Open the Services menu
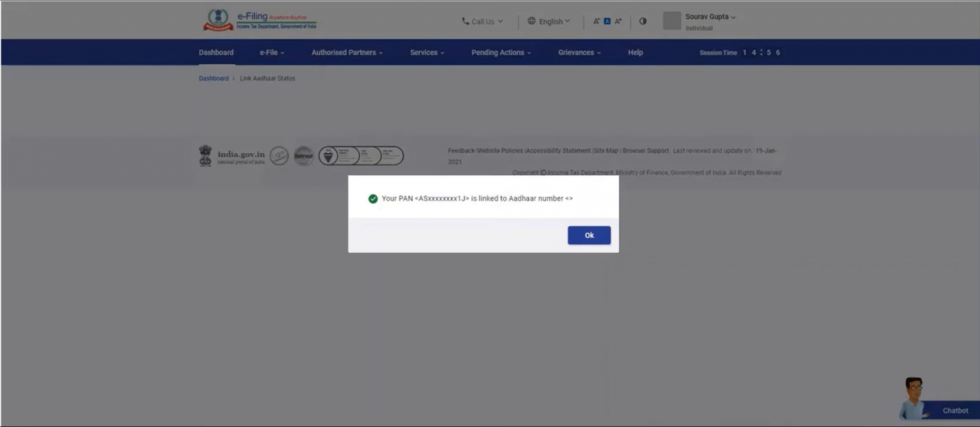This screenshot has width=980, height=427. coord(427,53)
